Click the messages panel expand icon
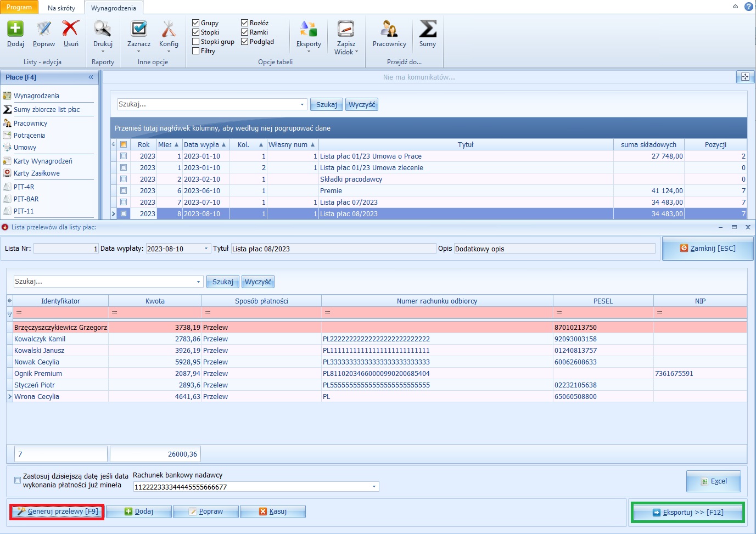This screenshot has width=756, height=534. pos(745,77)
